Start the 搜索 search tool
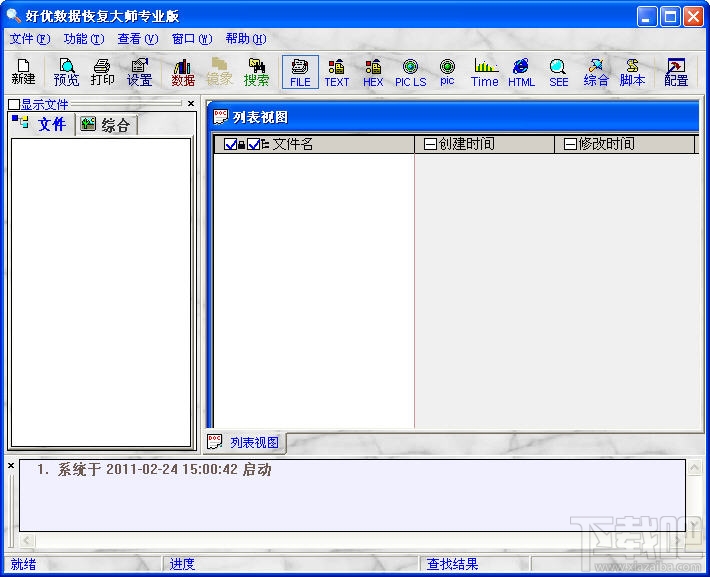The image size is (710, 577). click(x=256, y=72)
